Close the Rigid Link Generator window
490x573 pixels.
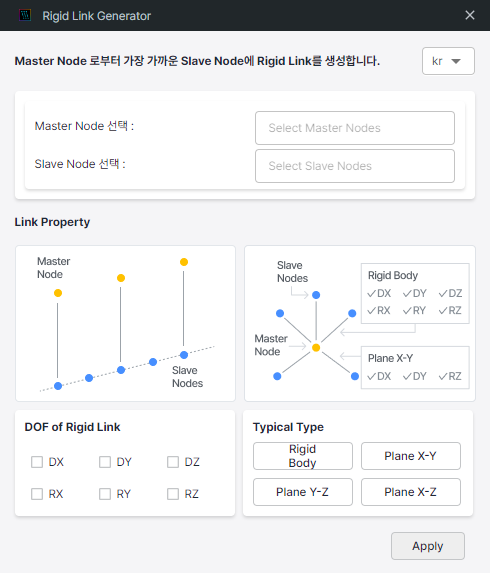pyautogui.click(x=470, y=15)
